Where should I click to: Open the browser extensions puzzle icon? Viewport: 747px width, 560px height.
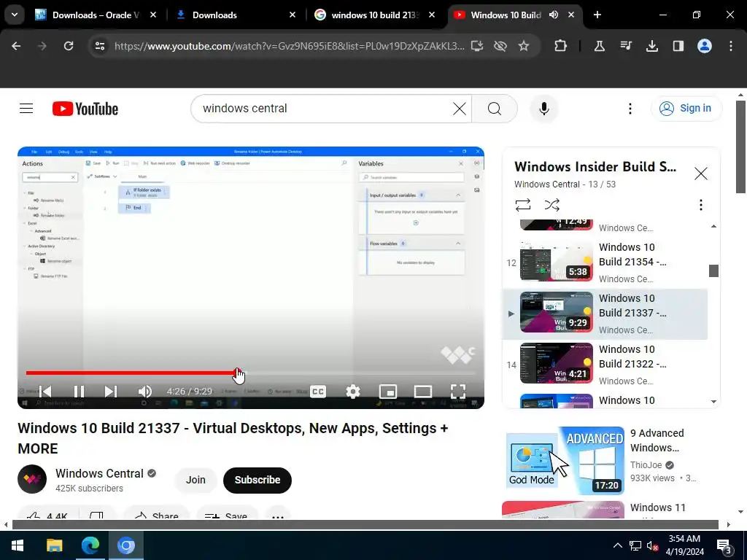(561, 46)
